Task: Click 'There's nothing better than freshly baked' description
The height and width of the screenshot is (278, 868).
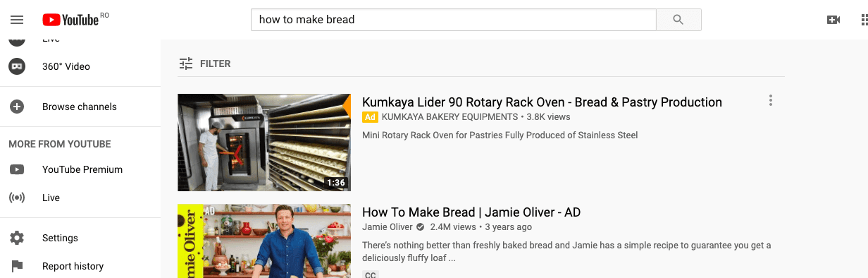Action: (566, 252)
